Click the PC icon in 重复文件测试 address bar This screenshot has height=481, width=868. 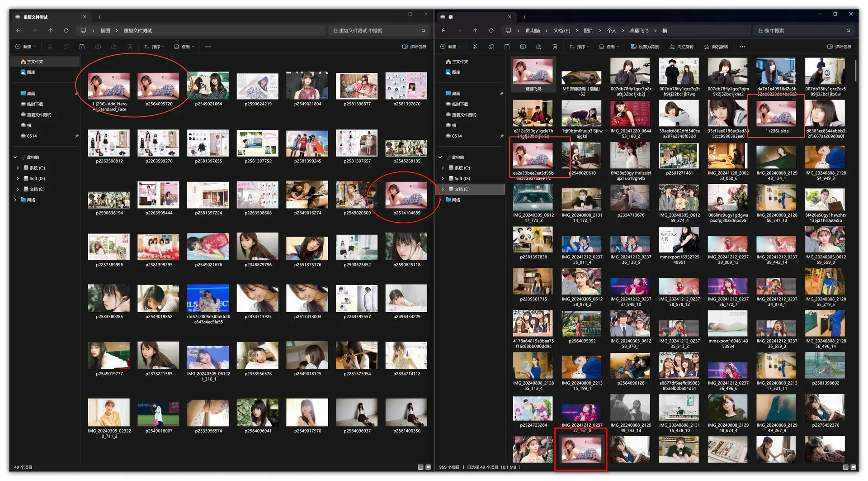coord(83,30)
